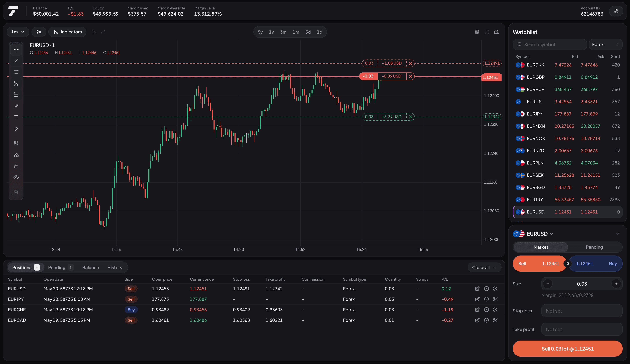Select the crosshair cursor tool

tap(16, 50)
